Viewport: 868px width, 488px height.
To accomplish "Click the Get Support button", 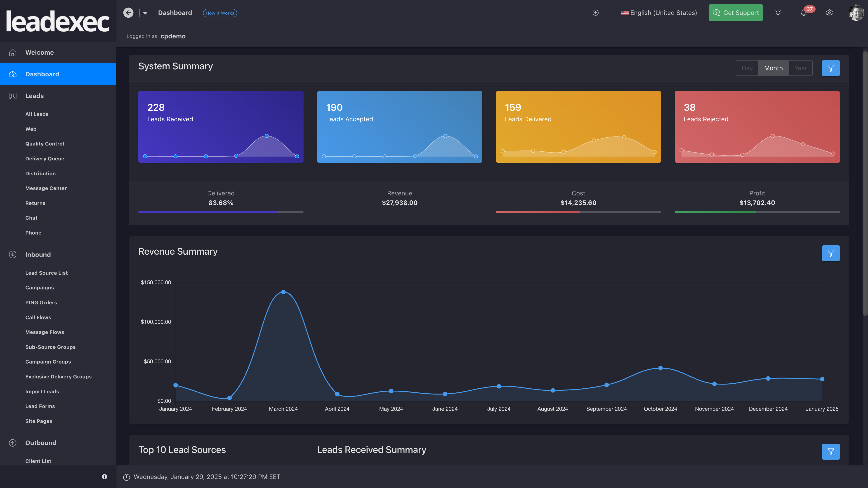I will (x=736, y=12).
